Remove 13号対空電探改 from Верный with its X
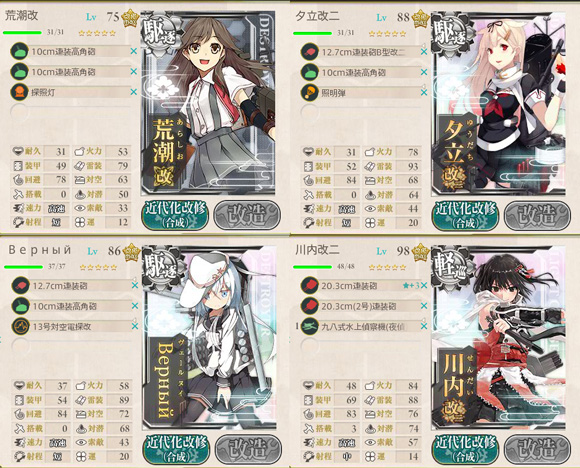The image size is (580, 468). pyautogui.click(x=135, y=326)
